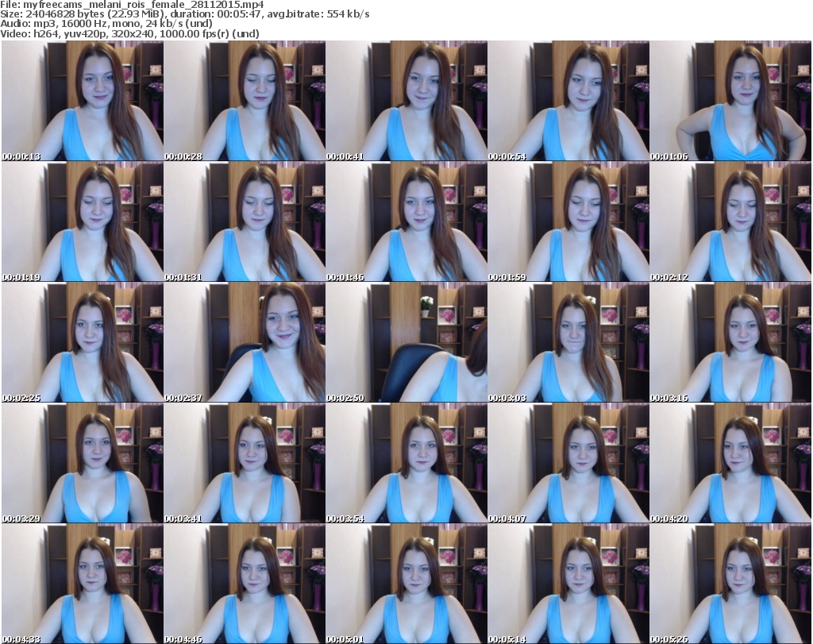Click the 'Size: 24046828 bytes' info line
The width and height of the screenshot is (813, 644).
pyautogui.click(x=185, y=14)
